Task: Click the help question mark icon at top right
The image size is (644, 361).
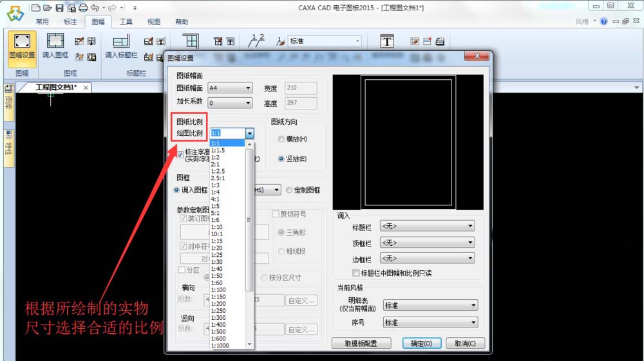Action: pyautogui.click(x=604, y=21)
